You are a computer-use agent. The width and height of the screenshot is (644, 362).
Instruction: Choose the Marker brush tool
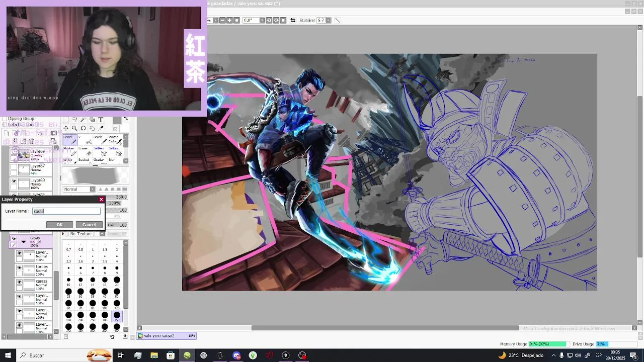(70, 151)
